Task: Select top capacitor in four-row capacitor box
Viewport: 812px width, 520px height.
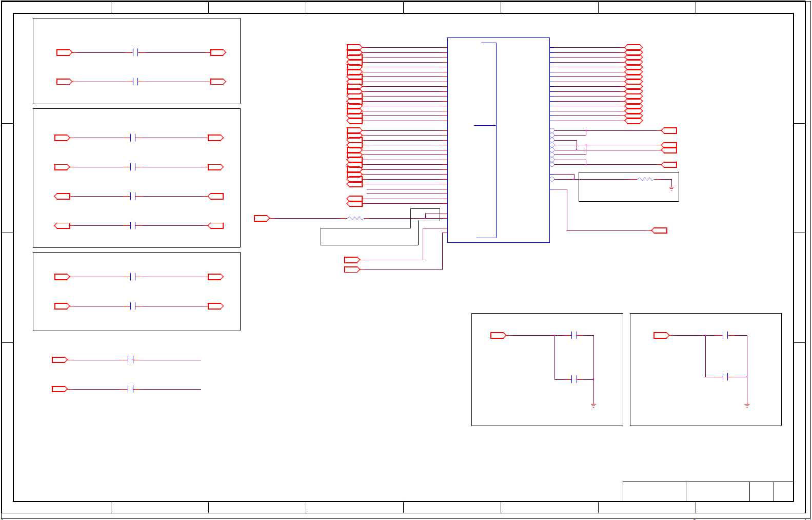Action: (133, 138)
